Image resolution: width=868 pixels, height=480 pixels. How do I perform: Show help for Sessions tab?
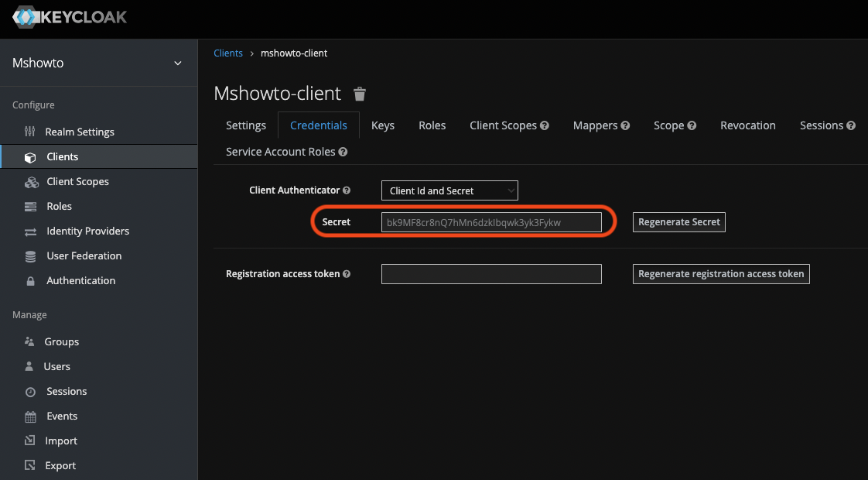coord(852,126)
